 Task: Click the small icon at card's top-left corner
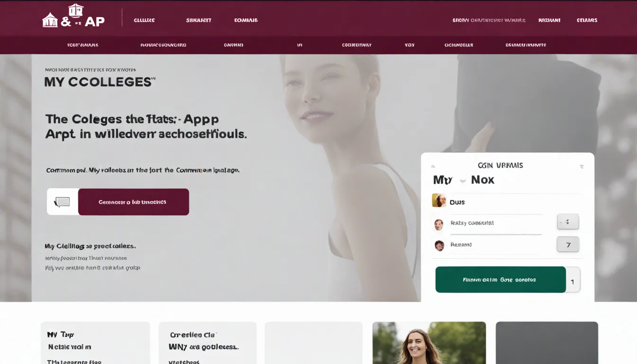point(433,167)
